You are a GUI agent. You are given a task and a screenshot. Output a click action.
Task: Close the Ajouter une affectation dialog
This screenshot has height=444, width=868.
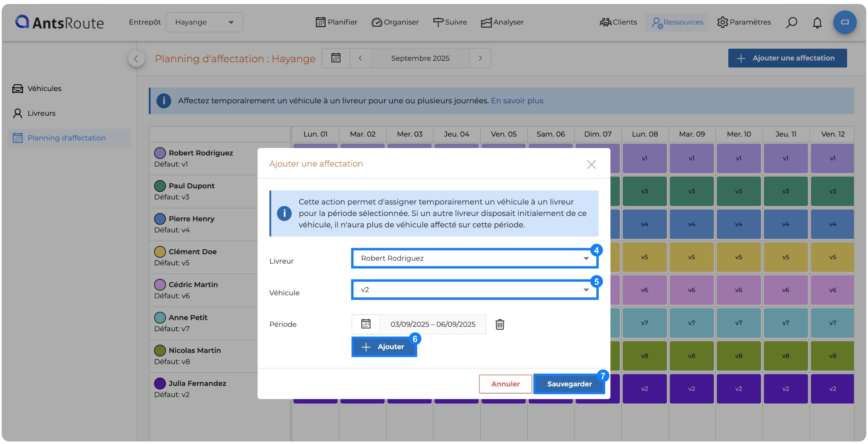pyautogui.click(x=591, y=165)
